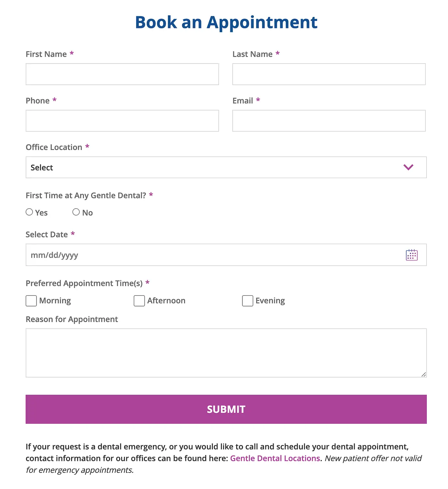Screen dimensions: 448x489
Task: Click into the Phone input field
Action: (x=122, y=121)
